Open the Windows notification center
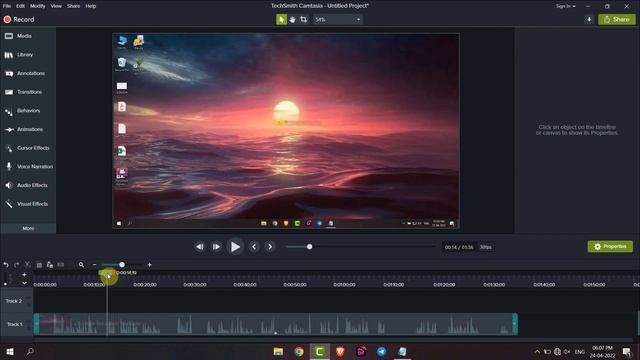 click(627, 351)
